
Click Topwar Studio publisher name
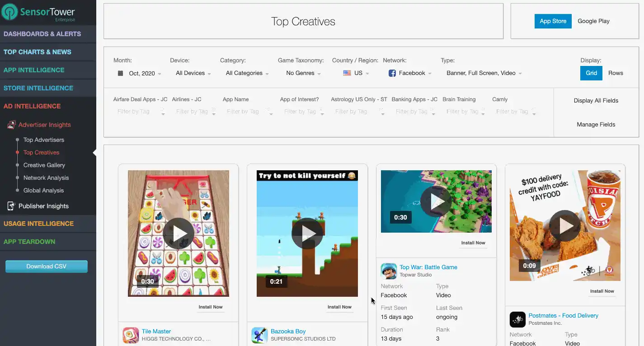416,275
